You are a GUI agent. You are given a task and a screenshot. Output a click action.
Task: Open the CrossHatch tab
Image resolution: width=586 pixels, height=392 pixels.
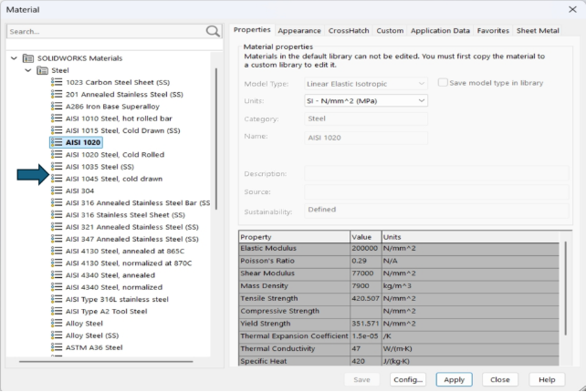coord(349,31)
